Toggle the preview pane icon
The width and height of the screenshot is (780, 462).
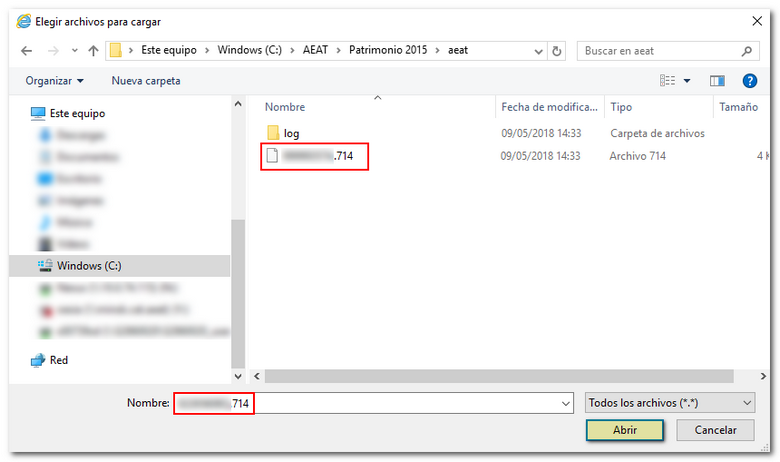pyautogui.click(x=717, y=80)
